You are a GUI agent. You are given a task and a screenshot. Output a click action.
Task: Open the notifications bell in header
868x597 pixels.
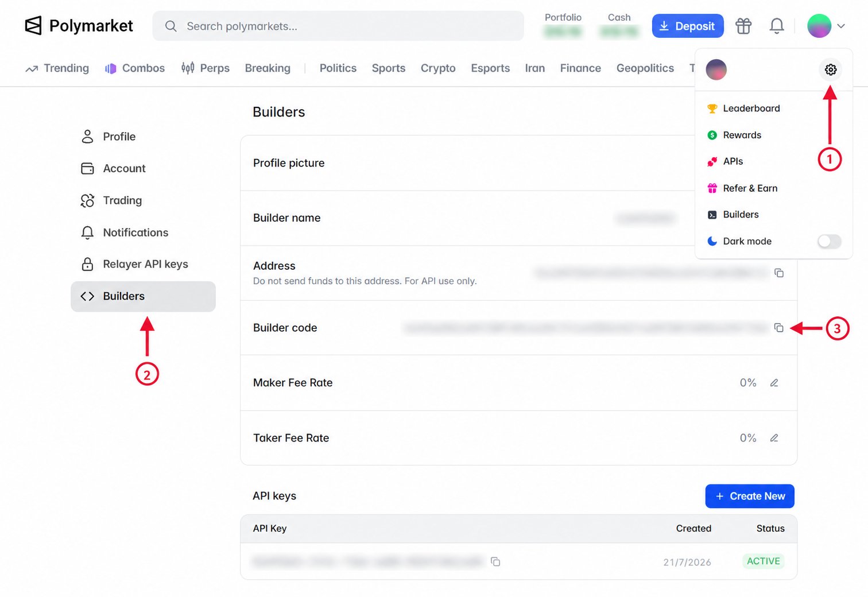[x=777, y=26]
